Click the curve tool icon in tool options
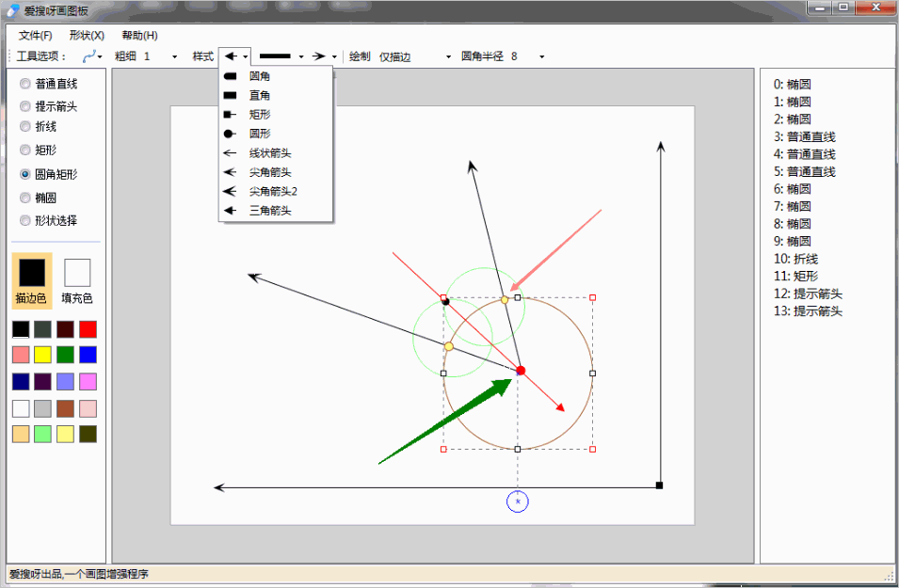The height and width of the screenshot is (588, 899). (88, 56)
